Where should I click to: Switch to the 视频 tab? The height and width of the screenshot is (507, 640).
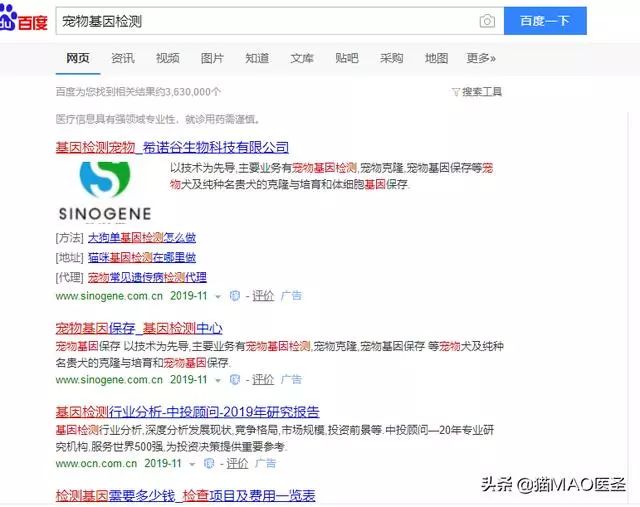167,58
